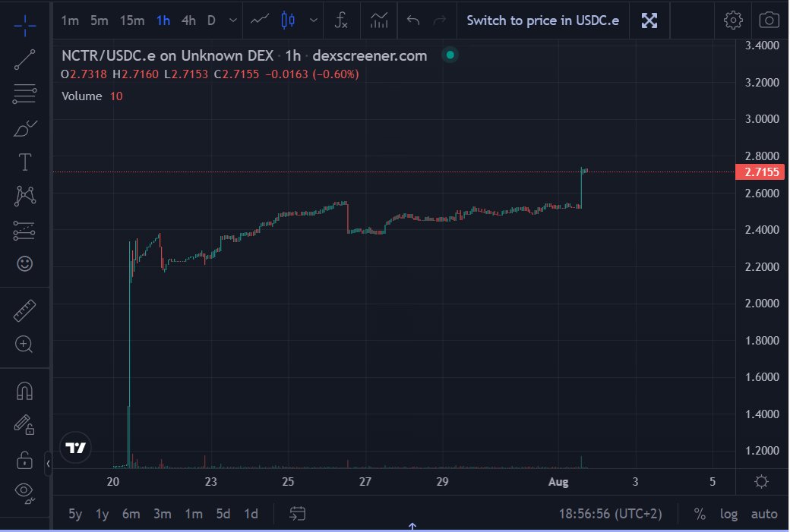790x532 pixels.
Task: Open the indicators fx menu
Action: pyautogui.click(x=341, y=20)
